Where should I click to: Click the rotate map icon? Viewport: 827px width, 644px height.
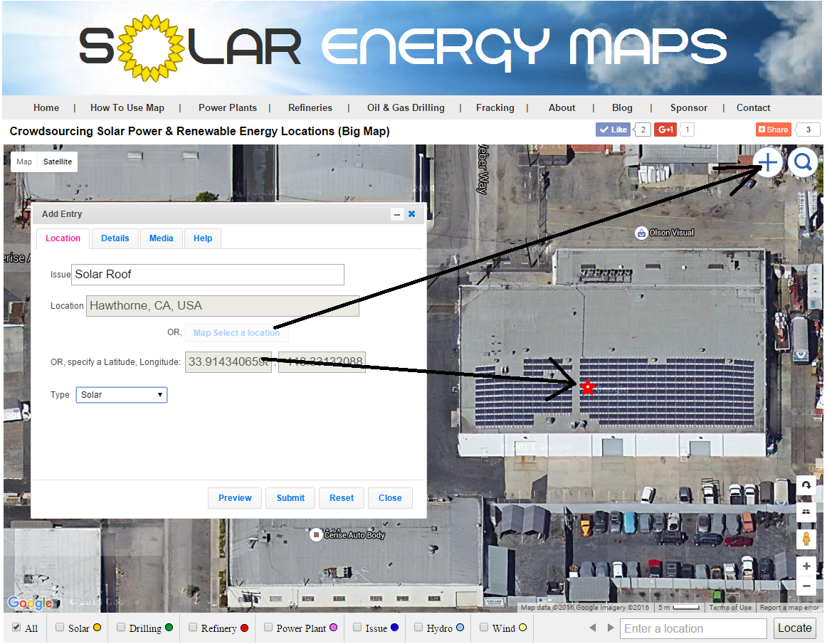click(x=806, y=485)
